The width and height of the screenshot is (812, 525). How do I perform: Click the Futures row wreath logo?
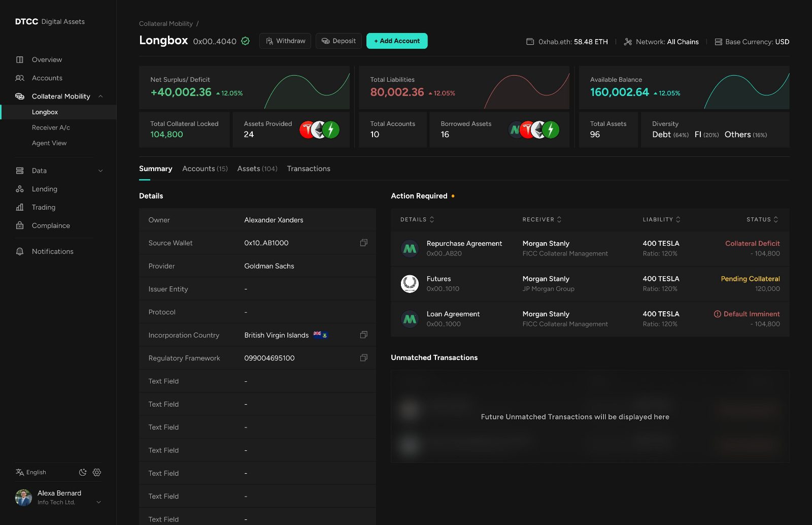pos(410,284)
